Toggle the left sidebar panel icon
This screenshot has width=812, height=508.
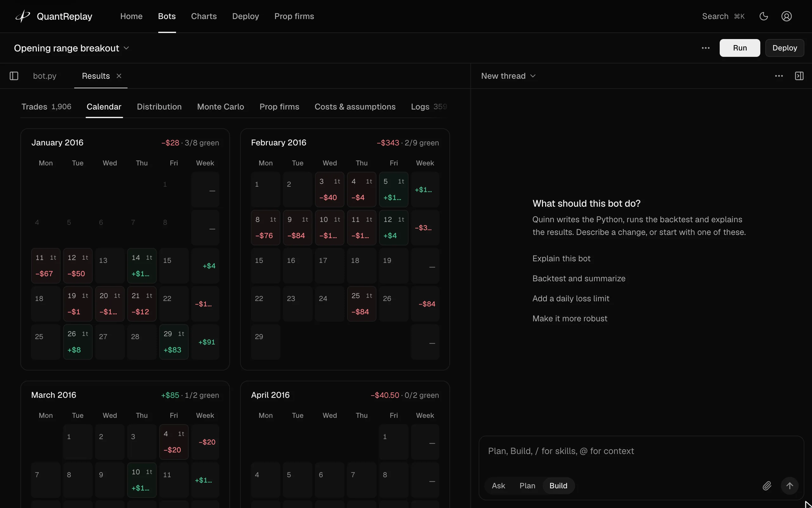point(14,76)
